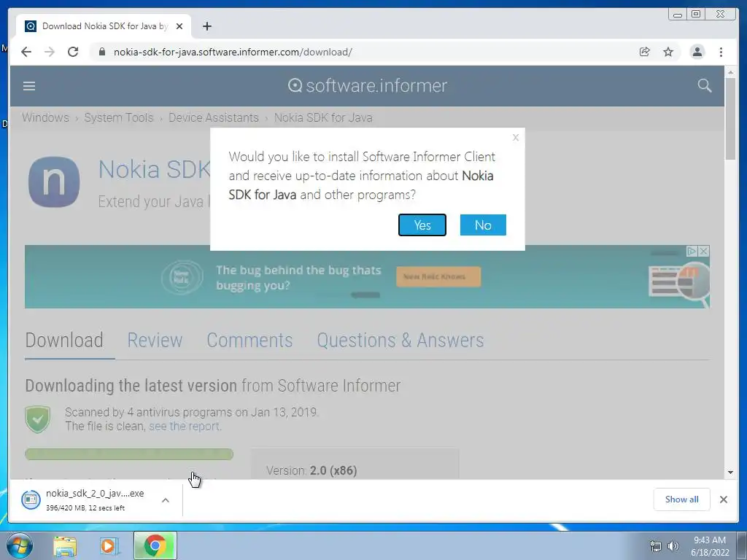Click the Windows breadcrumb link

(45, 117)
